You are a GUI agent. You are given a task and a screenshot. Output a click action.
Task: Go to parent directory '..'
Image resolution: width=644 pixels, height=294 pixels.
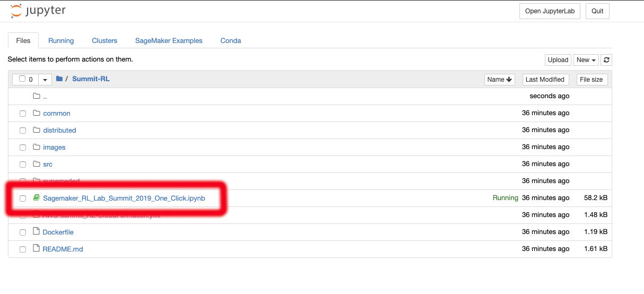[45, 96]
